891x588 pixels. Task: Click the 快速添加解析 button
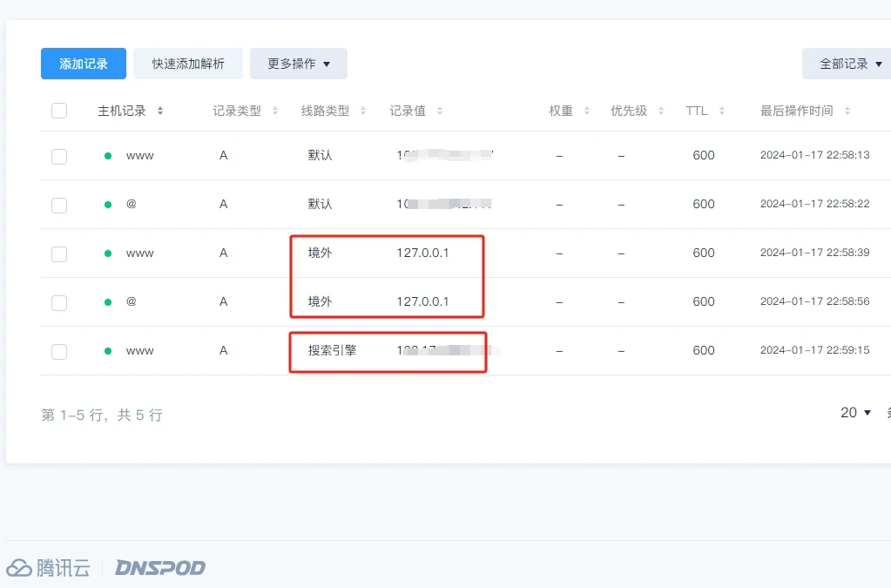click(x=188, y=64)
